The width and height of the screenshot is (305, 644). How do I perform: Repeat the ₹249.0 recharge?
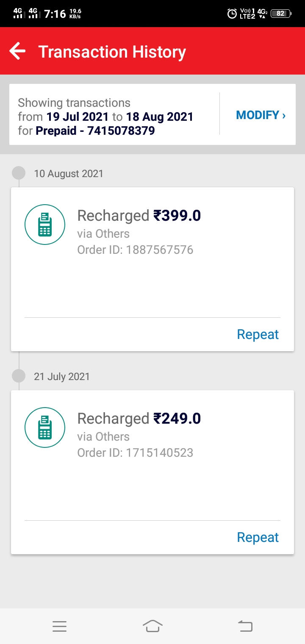pyautogui.click(x=258, y=537)
